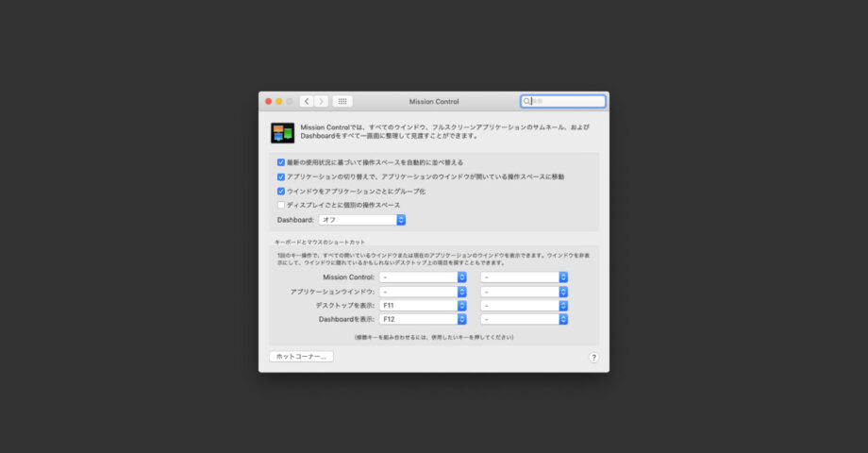Focus the search field in title bar
868x453 pixels.
click(x=563, y=101)
